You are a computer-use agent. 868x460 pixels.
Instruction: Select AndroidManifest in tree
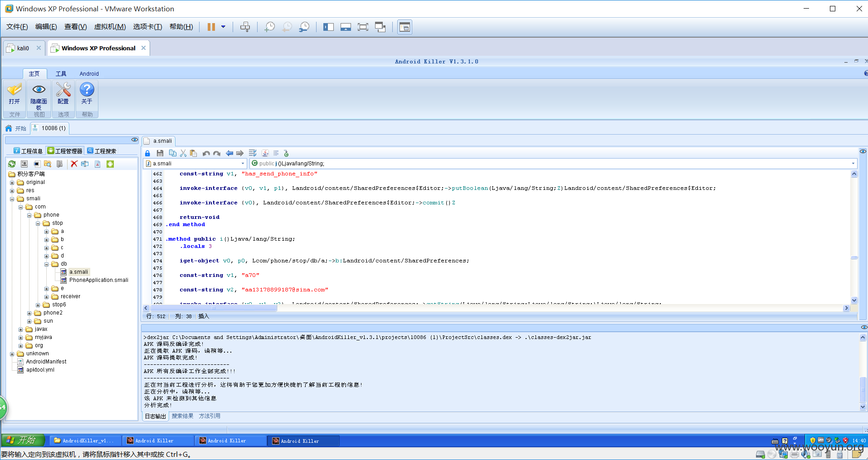[x=46, y=362]
